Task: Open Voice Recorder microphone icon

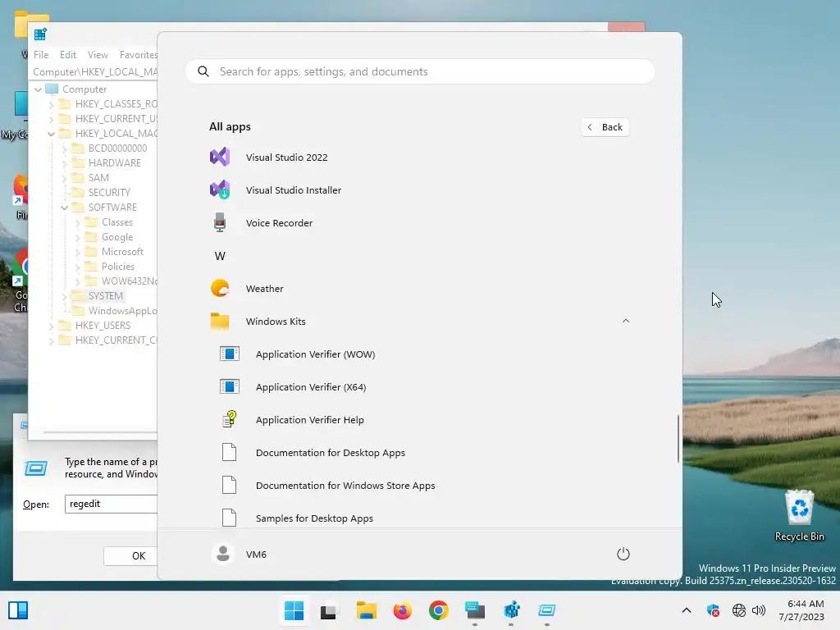Action: pos(220,222)
